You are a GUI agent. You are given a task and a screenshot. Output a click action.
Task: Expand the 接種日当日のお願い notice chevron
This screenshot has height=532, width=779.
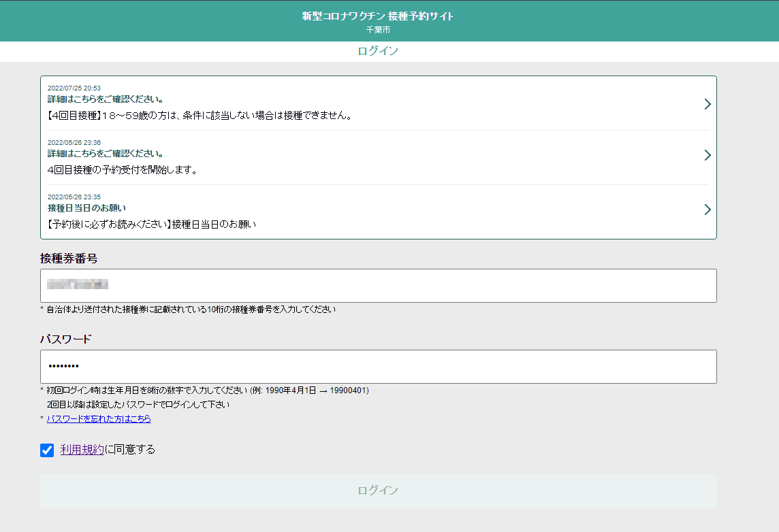coord(708,210)
